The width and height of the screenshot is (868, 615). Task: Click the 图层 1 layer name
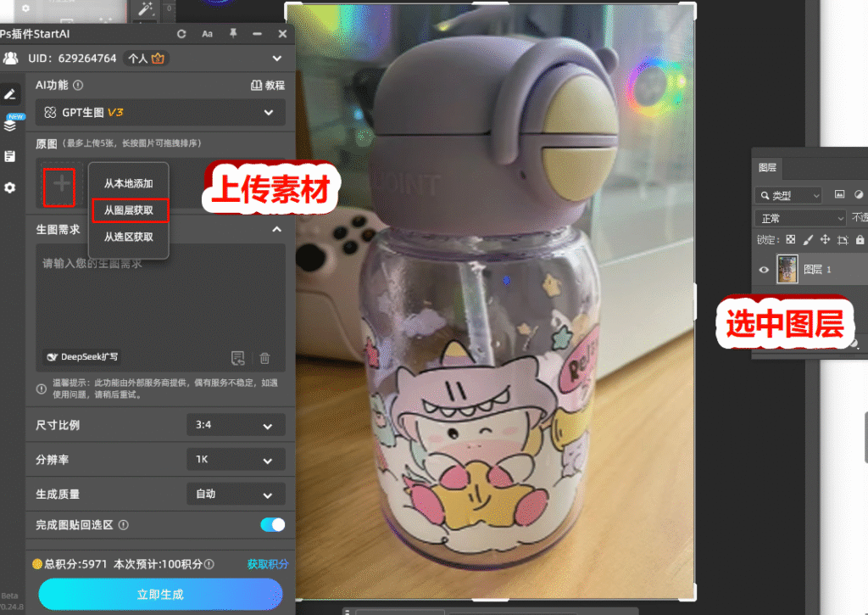[x=817, y=269]
